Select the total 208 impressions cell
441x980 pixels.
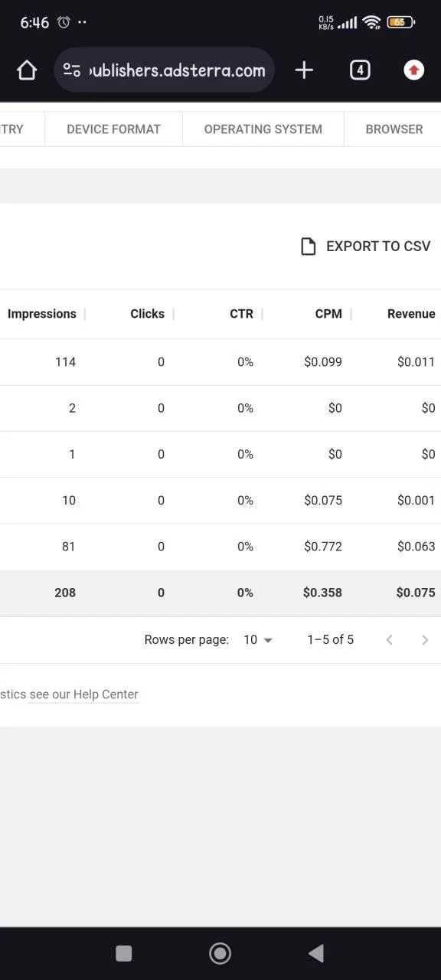(x=65, y=592)
